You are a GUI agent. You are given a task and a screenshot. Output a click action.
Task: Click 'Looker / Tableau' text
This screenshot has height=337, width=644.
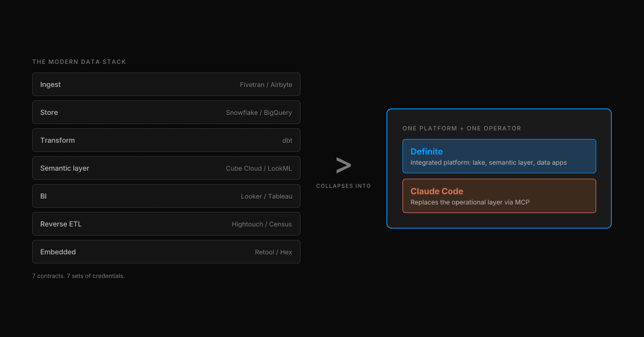coord(267,196)
